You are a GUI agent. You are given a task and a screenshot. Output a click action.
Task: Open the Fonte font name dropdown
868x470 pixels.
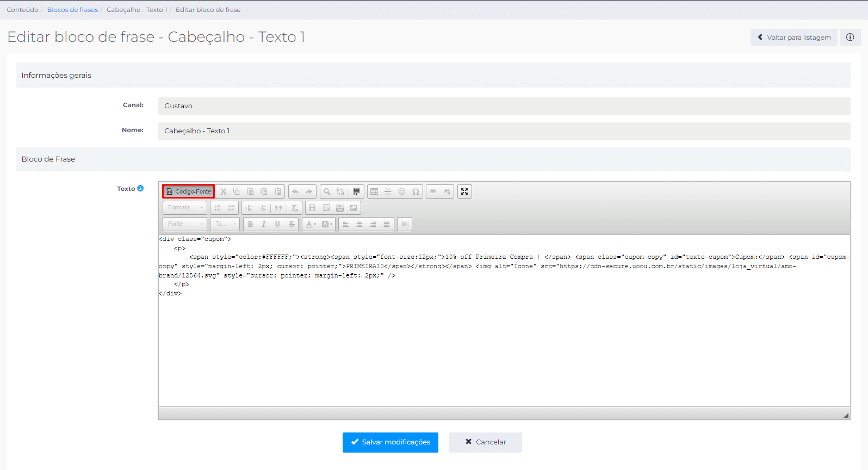(x=185, y=224)
